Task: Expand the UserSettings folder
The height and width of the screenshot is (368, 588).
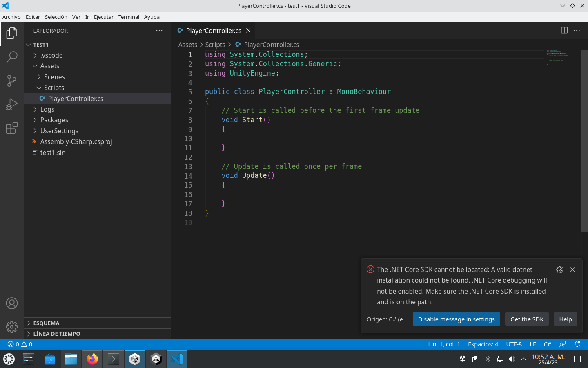Action: [97, 131]
